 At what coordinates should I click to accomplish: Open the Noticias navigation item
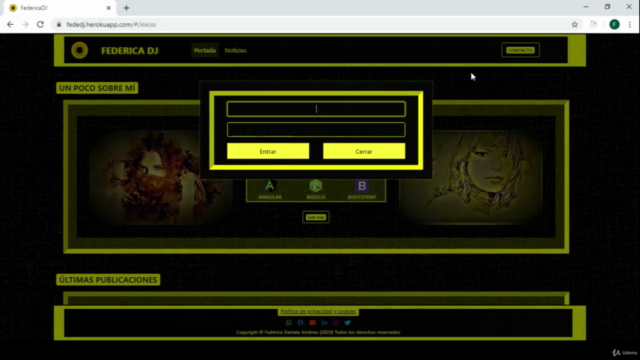pyautogui.click(x=236, y=50)
